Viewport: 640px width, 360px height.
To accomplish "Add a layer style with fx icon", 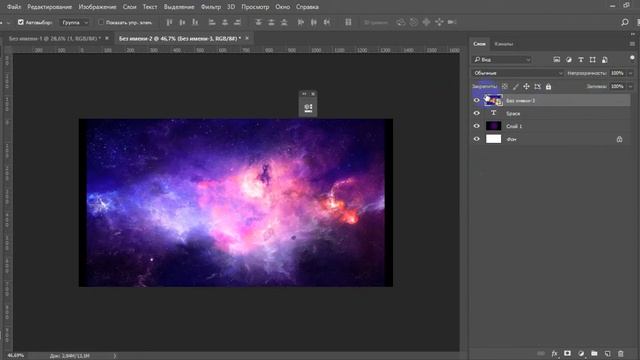I will [554, 353].
